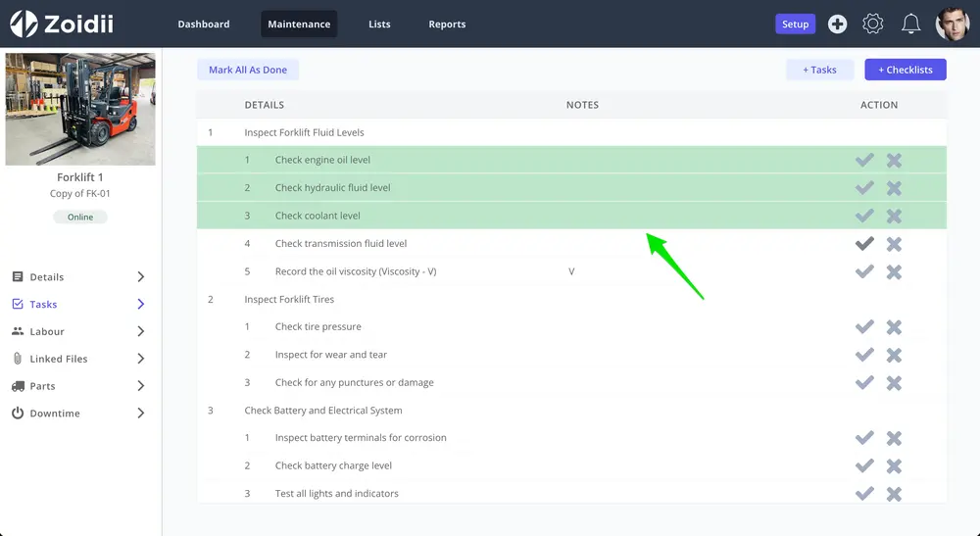Click X for Check tire pressure
This screenshot has width=980, height=536.
[894, 326]
